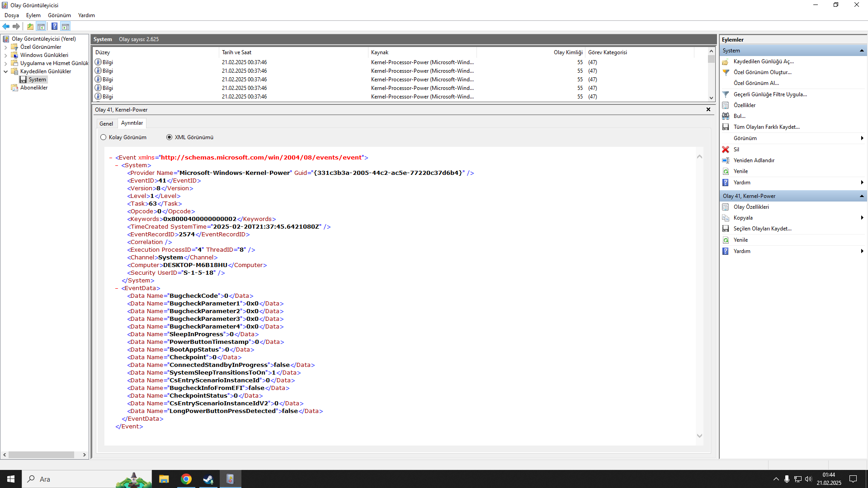Click the Özel Görünüm Oluştur funnel icon
The image size is (868, 488).
[x=726, y=72]
